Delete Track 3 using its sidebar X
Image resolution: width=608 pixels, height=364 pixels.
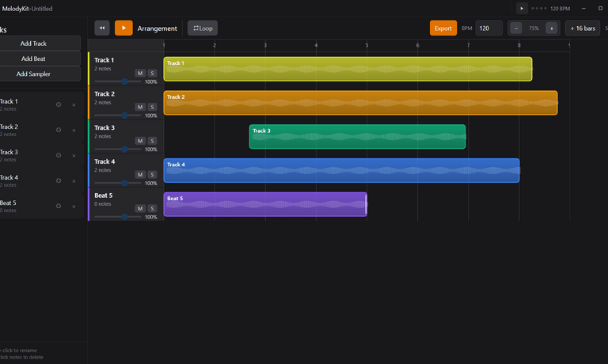tap(74, 155)
